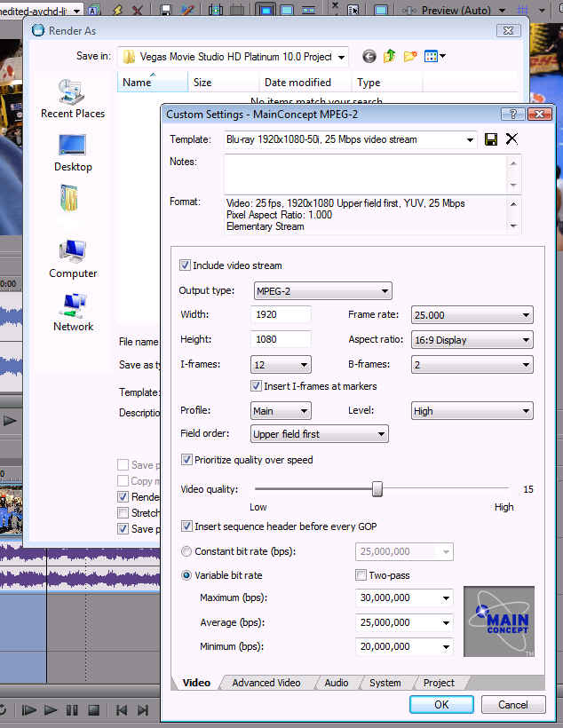Click Cancel in Custom Settings dialog
The width and height of the screenshot is (563, 728).
tap(513, 704)
